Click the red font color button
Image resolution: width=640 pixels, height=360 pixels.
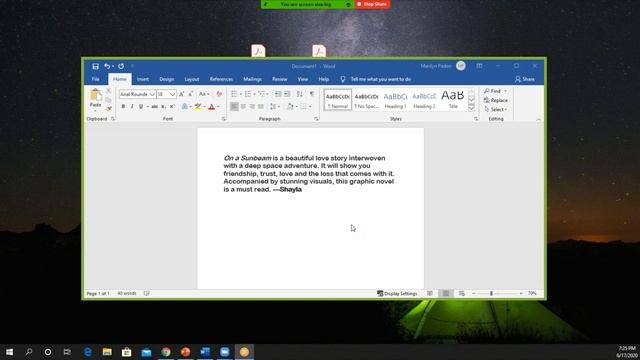pyautogui.click(x=211, y=107)
